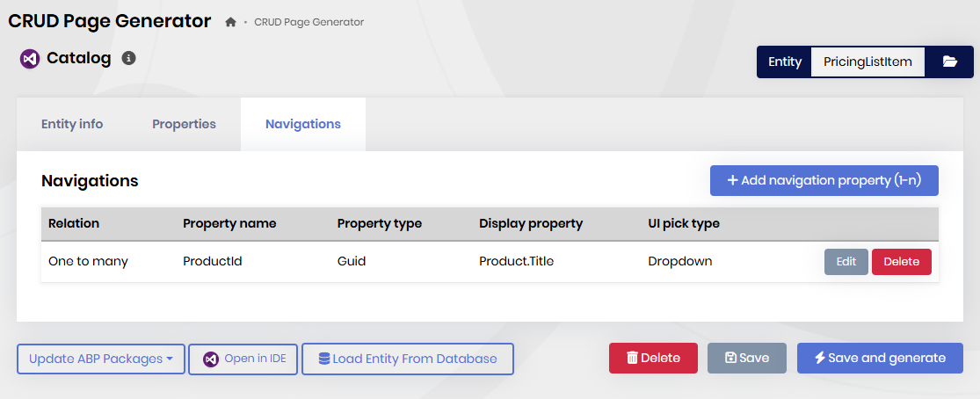Click the Product.Title display property cell
Viewport: 980px width, 399px height.
point(515,261)
